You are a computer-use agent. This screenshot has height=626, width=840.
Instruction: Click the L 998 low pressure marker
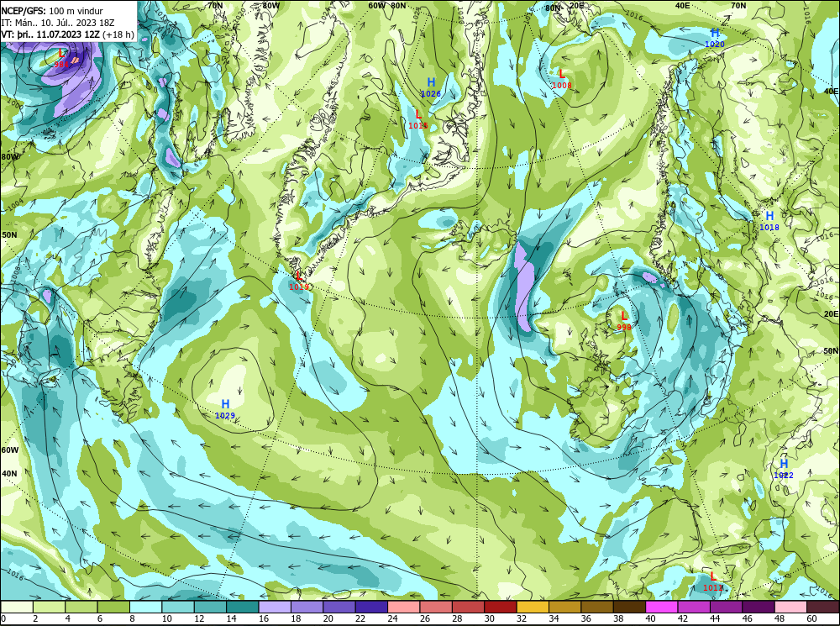pyautogui.click(x=624, y=321)
